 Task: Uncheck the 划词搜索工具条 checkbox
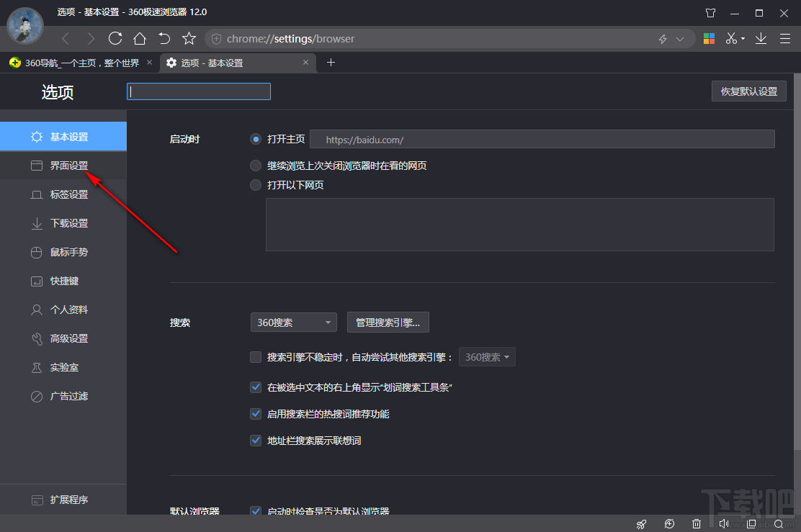click(256, 387)
